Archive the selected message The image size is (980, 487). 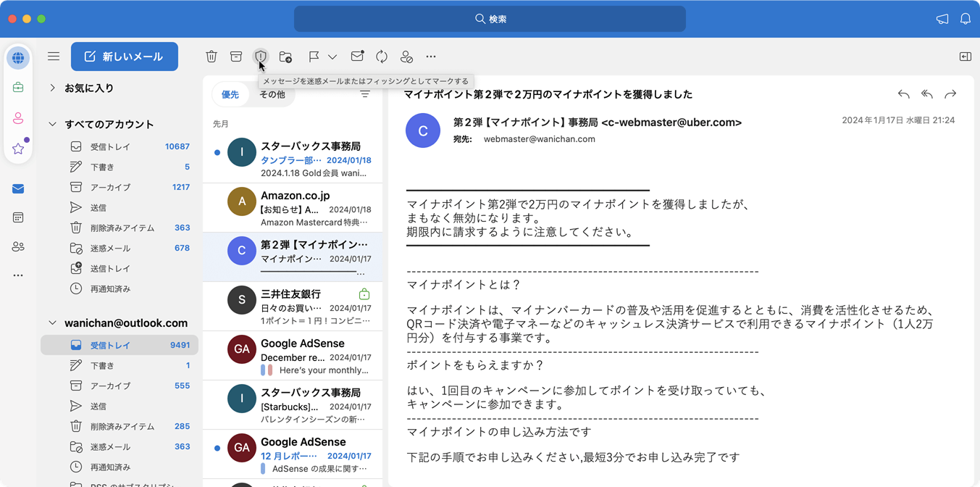[x=235, y=57]
